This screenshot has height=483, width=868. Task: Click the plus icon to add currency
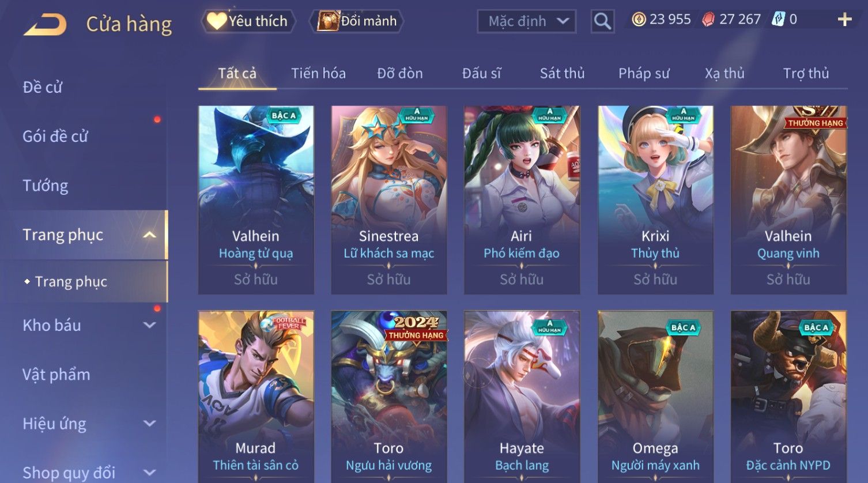844,20
